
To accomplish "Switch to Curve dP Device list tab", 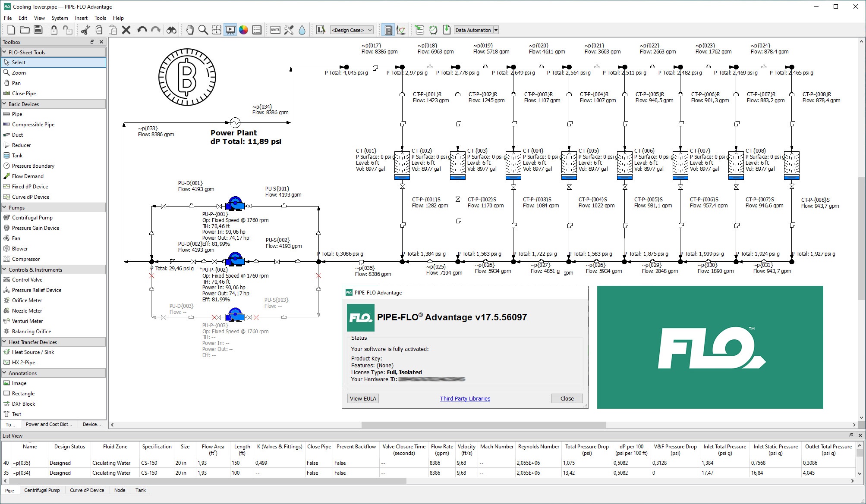I will pyautogui.click(x=87, y=490).
